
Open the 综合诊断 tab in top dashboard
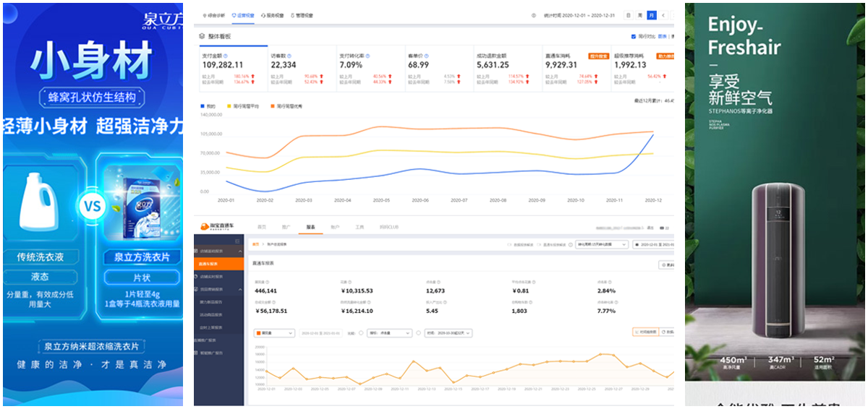tap(214, 15)
